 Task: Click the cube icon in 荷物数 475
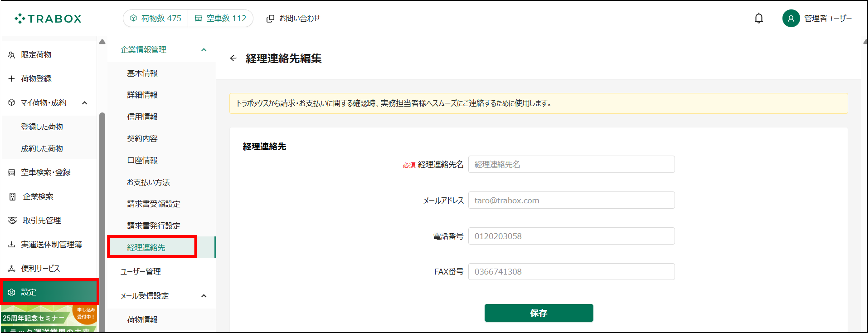[134, 18]
